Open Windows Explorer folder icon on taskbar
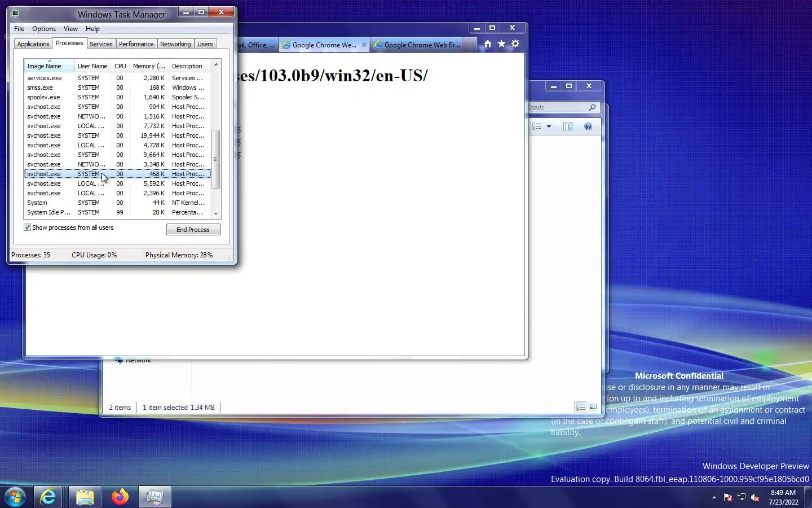The image size is (812, 508). click(85, 497)
